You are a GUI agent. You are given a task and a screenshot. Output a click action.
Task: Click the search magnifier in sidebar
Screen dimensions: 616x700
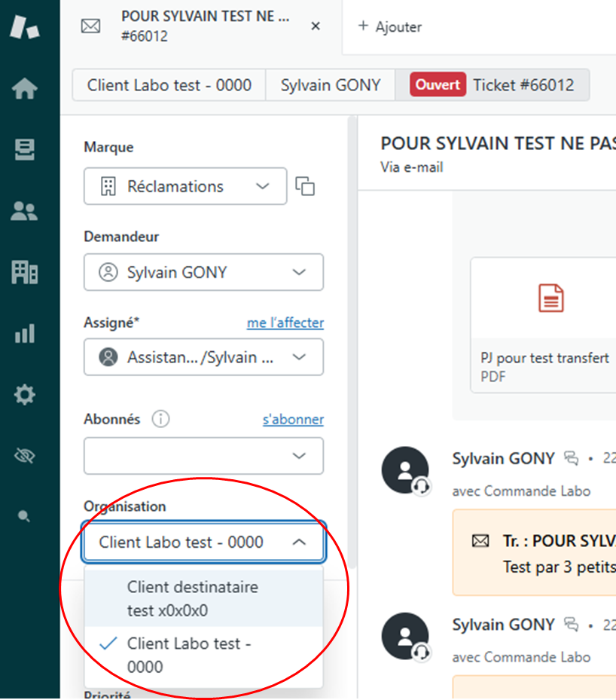point(25,516)
